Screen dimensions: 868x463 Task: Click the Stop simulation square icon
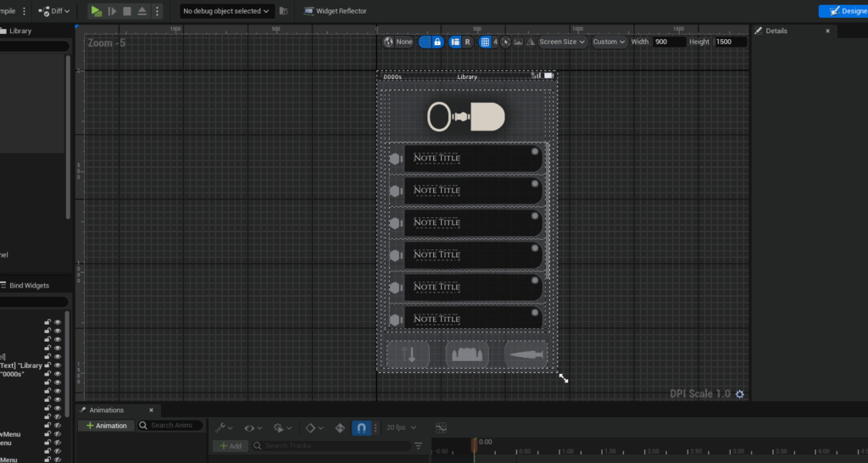126,11
